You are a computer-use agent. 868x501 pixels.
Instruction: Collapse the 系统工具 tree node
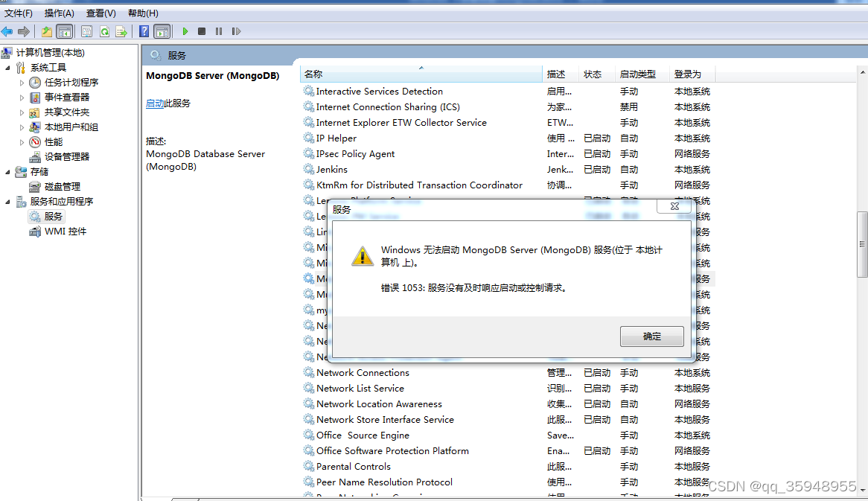[7, 68]
